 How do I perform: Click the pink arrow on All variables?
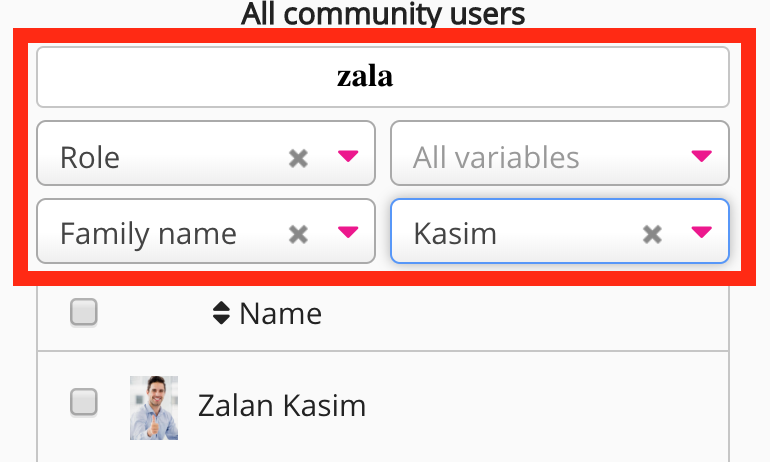click(x=702, y=156)
